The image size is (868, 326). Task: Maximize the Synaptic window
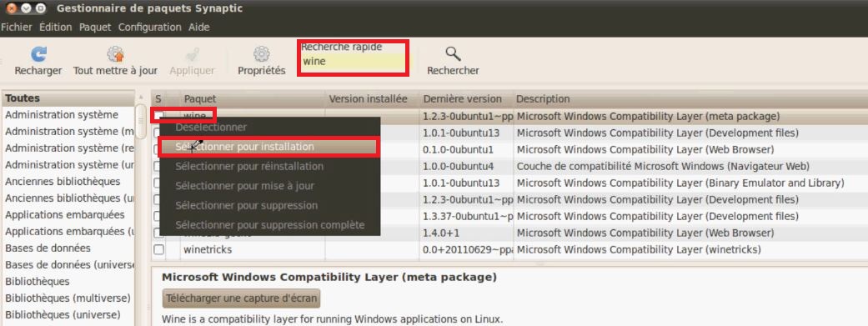tap(40, 8)
